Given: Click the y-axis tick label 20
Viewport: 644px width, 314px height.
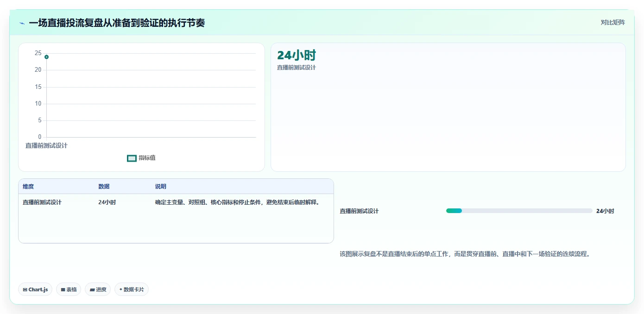Looking at the screenshot, I should [38, 70].
